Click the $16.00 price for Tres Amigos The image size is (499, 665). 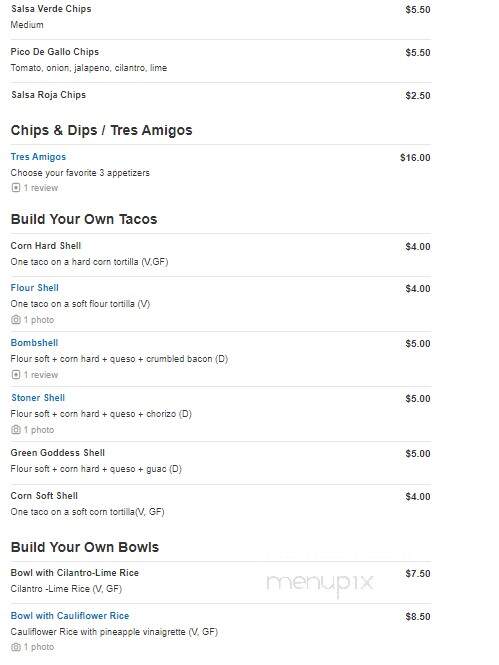(415, 158)
